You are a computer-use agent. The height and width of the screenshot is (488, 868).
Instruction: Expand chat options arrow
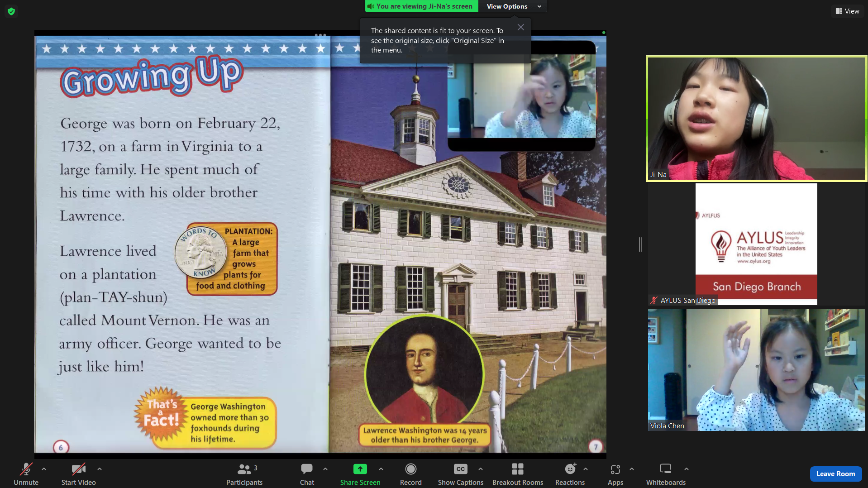[x=325, y=469]
